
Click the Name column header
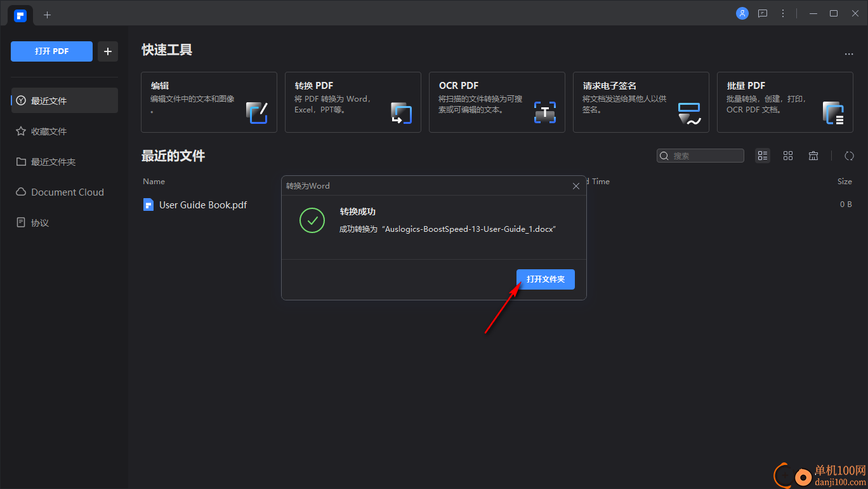click(154, 181)
